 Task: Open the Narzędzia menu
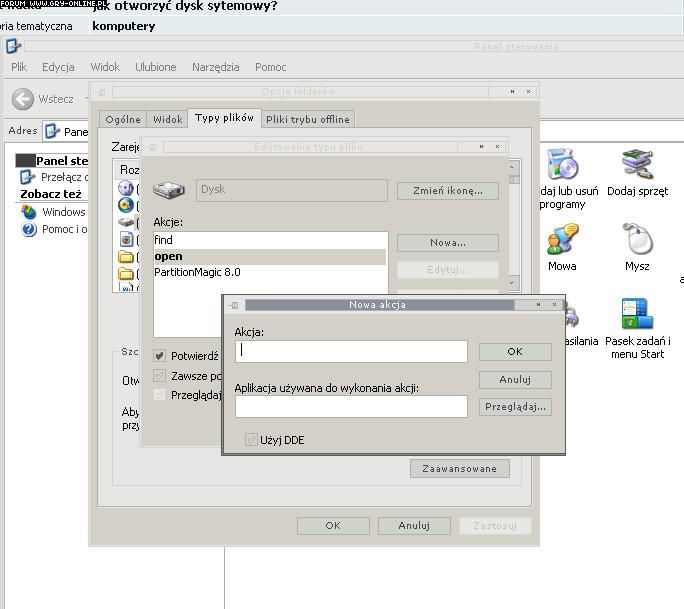pos(215,67)
